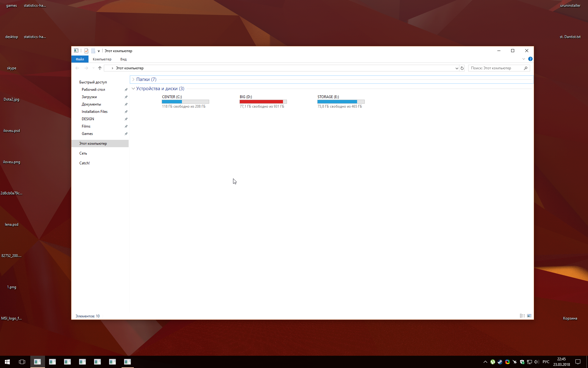Click '77,1 ГБ свободно из 931 ГБ' text
Image resolution: width=588 pixels, height=368 pixels.
262,106
